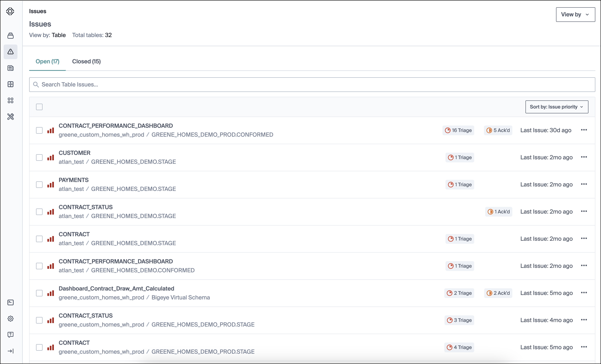
Task: Open the help question mark icon
Action: point(10,334)
